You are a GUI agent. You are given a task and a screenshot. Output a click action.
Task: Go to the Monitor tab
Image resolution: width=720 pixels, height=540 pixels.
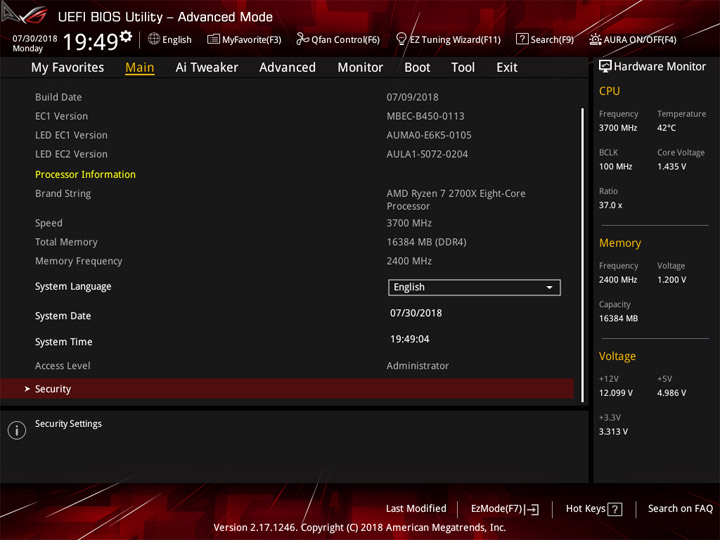coord(360,68)
